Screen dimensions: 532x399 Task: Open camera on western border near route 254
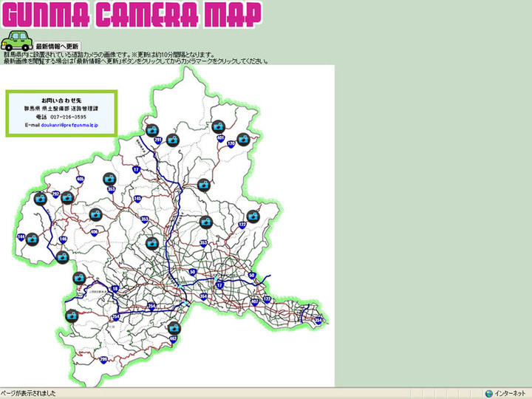click(72, 316)
